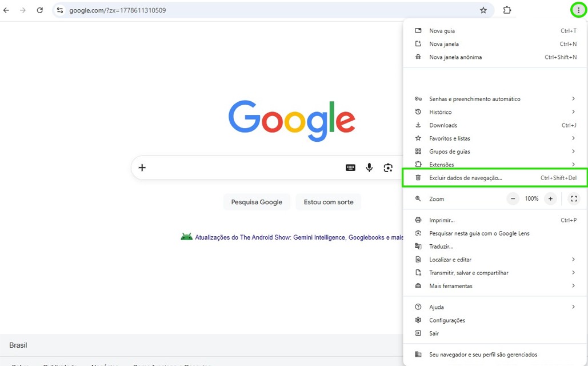Image resolution: width=588 pixels, height=366 pixels.
Task: Click the Nova guia tab icon
Action: [x=418, y=30]
